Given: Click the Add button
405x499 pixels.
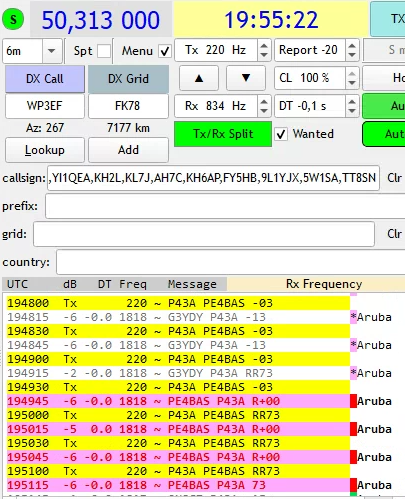Looking at the screenshot, I should pyautogui.click(x=128, y=150).
